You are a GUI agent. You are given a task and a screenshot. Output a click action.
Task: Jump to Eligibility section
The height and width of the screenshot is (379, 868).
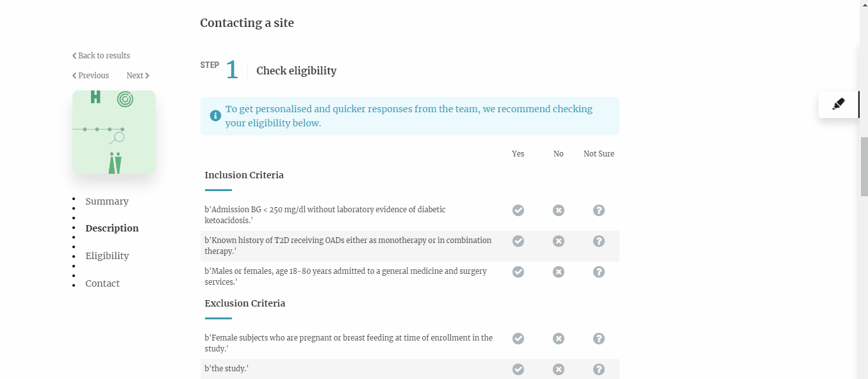coord(107,256)
